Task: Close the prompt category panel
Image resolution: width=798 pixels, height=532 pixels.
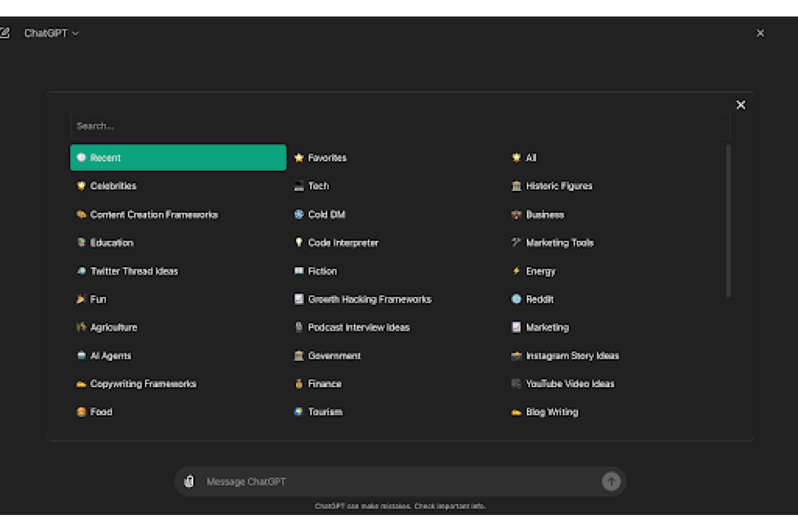Action: 741,105
